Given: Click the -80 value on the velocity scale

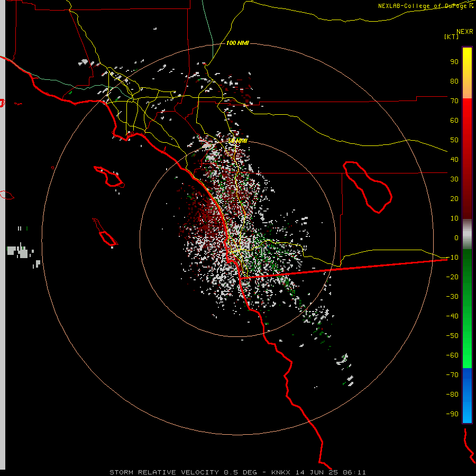Looking at the screenshot, I should (x=452, y=395).
